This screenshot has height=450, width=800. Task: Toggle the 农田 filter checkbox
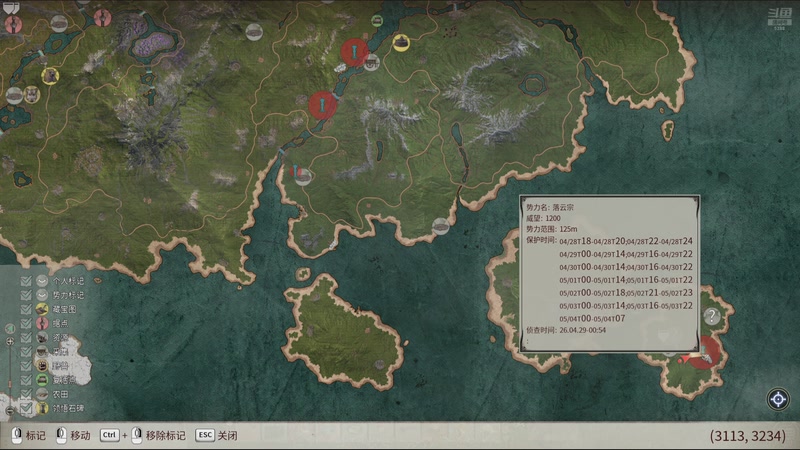click(x=26, y=394)
